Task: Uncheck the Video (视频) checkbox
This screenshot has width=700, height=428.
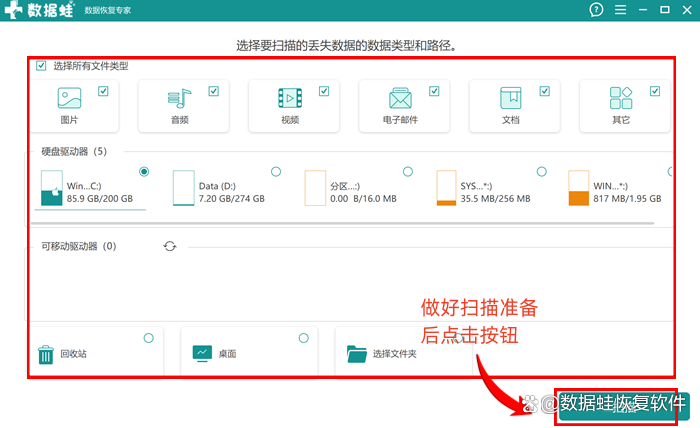Action: [x=324, y=91]
